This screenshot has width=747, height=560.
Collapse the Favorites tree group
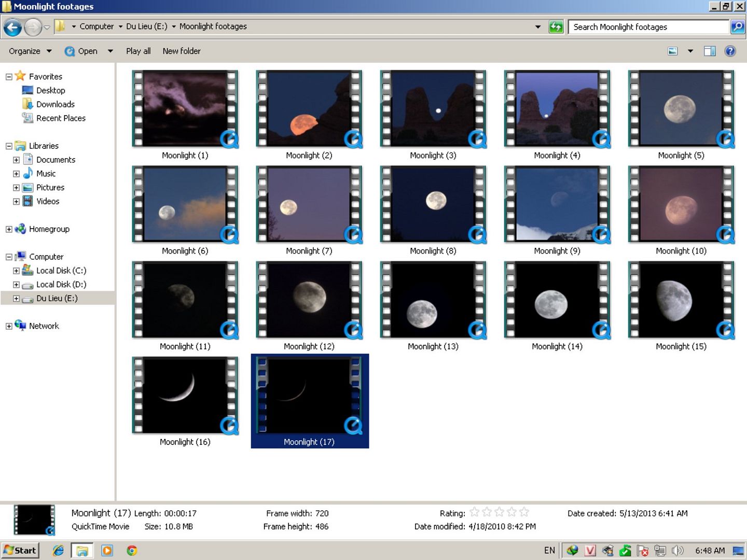[x=9, y=77]
